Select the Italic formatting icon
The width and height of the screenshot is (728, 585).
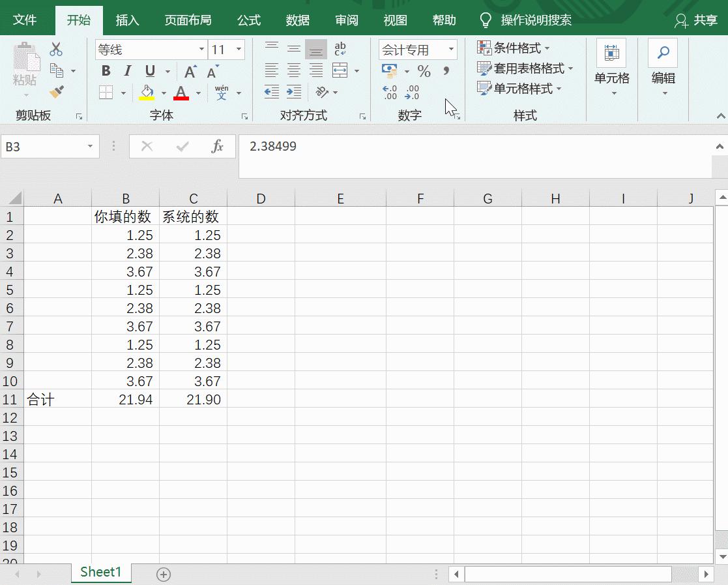point(127,69)
